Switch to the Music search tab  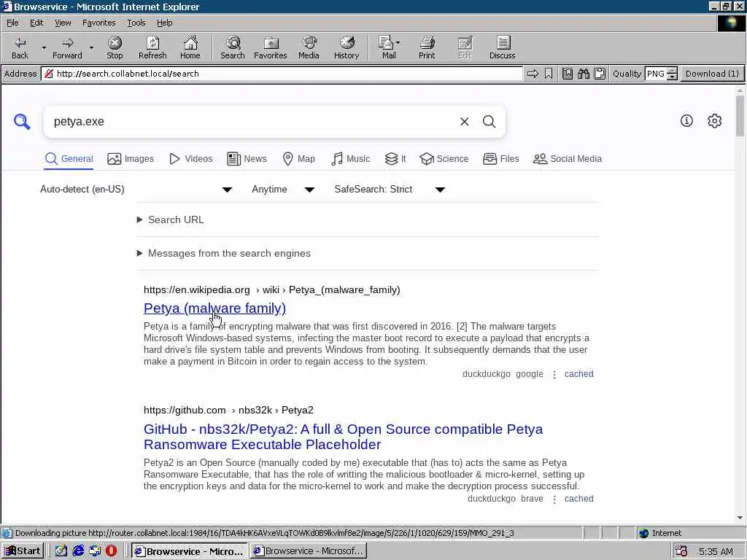click(x=350, y=159)
